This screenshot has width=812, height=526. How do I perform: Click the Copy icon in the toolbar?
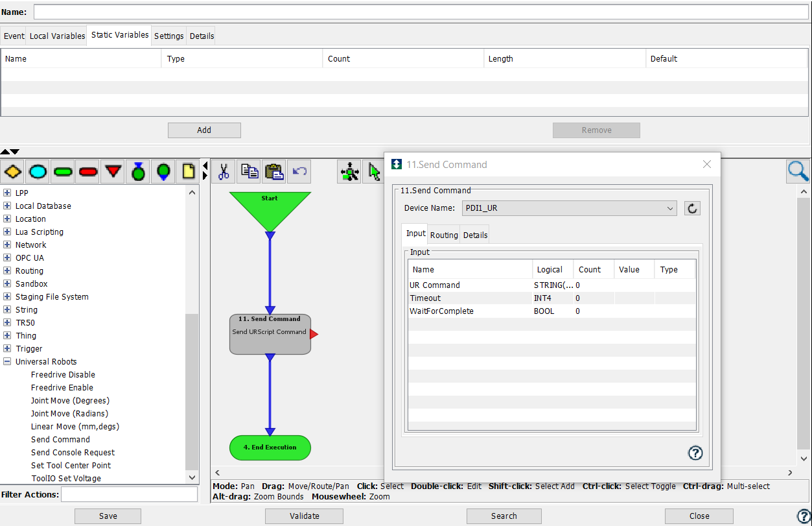(x=249, y=171)
